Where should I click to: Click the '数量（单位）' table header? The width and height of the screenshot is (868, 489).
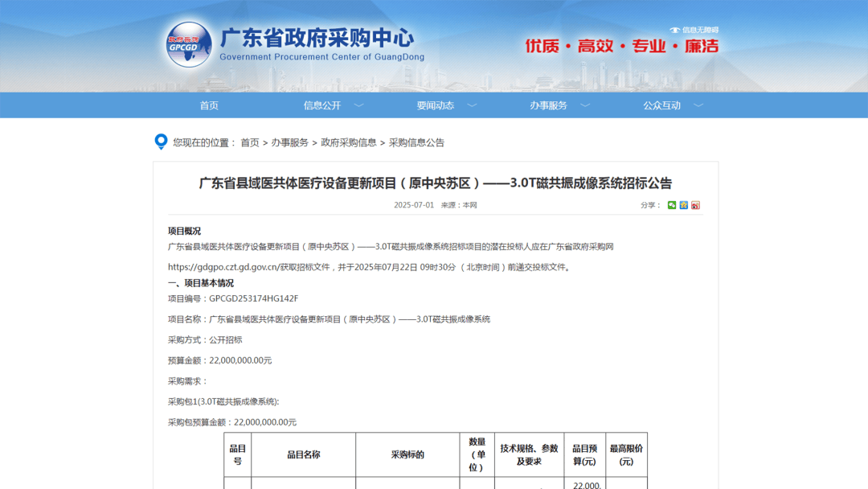tap(477, 454)
